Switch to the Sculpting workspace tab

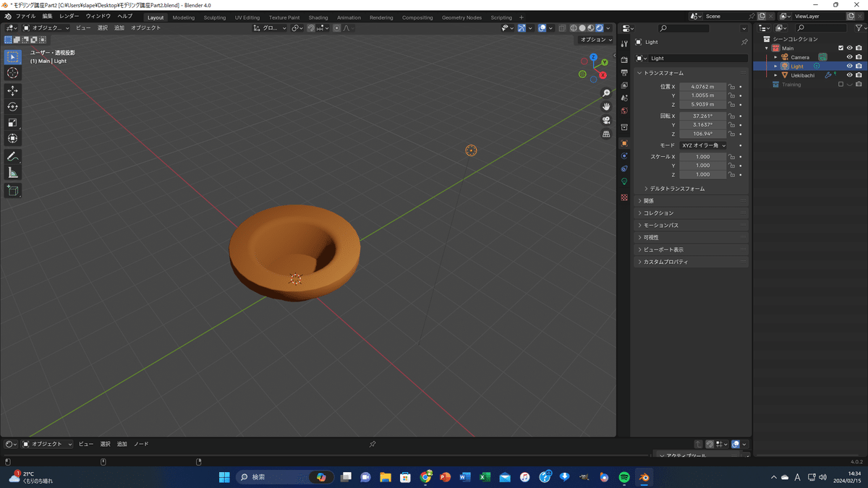(215, 17)
